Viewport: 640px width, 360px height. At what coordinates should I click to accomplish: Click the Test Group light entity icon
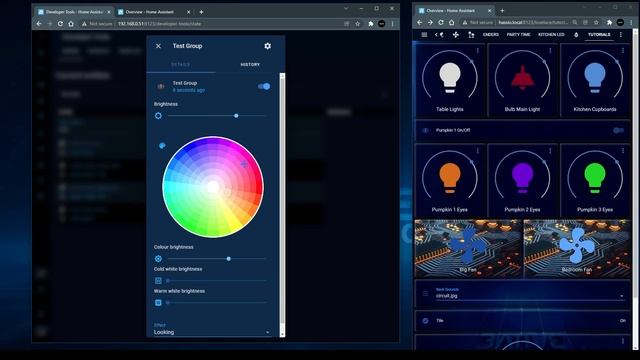161,86
